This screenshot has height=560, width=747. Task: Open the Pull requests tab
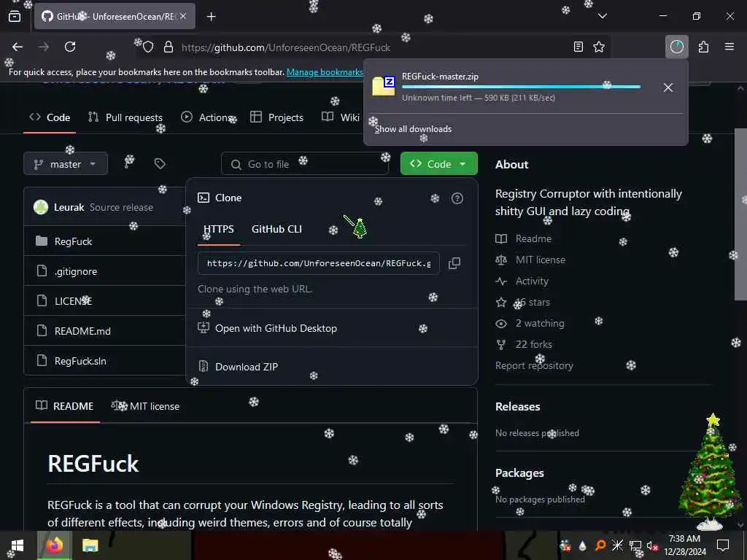(x=125, y=117)
